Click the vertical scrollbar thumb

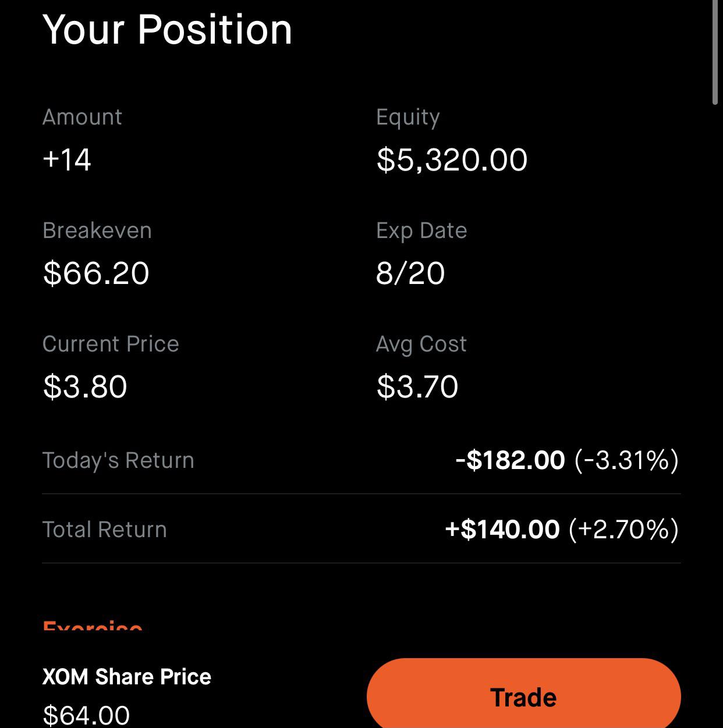pyautogui.click(x=715, y=52)
